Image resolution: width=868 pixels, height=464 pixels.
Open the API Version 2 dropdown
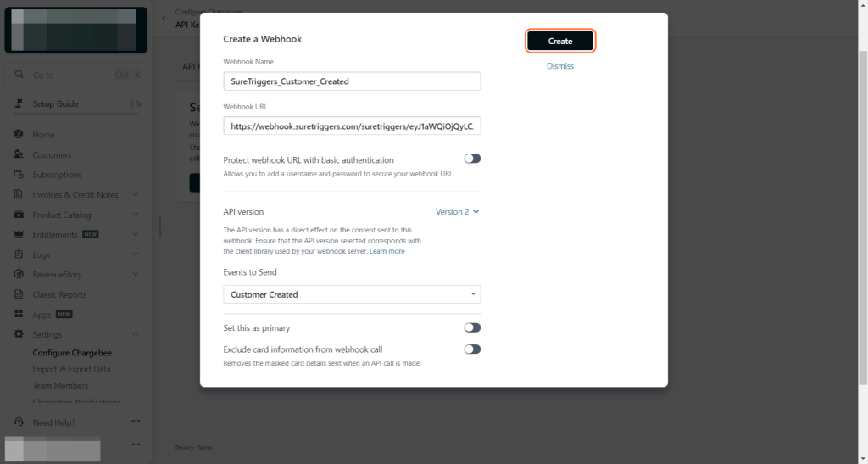(x=458, y=212)
